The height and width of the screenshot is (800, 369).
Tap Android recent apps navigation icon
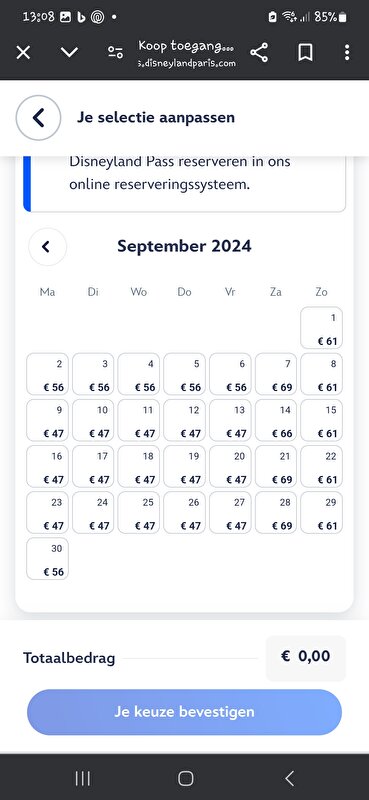click(x=83, y=778)
